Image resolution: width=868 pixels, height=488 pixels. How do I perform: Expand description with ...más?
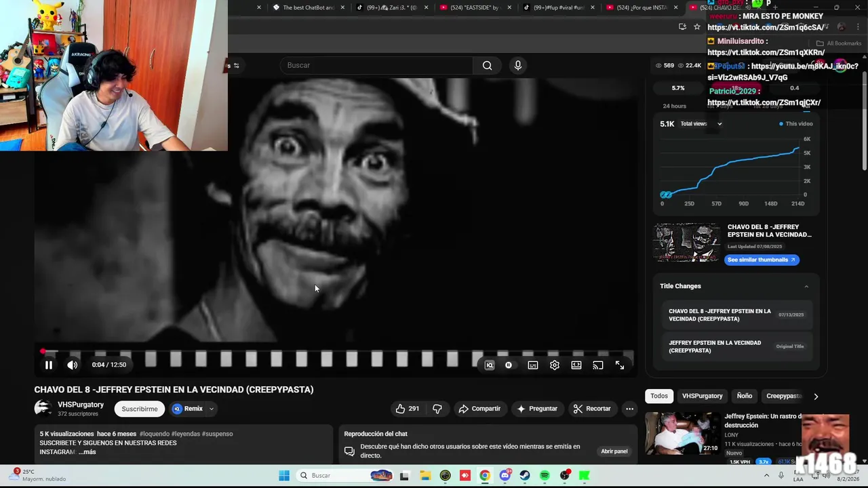coord(87,452)
